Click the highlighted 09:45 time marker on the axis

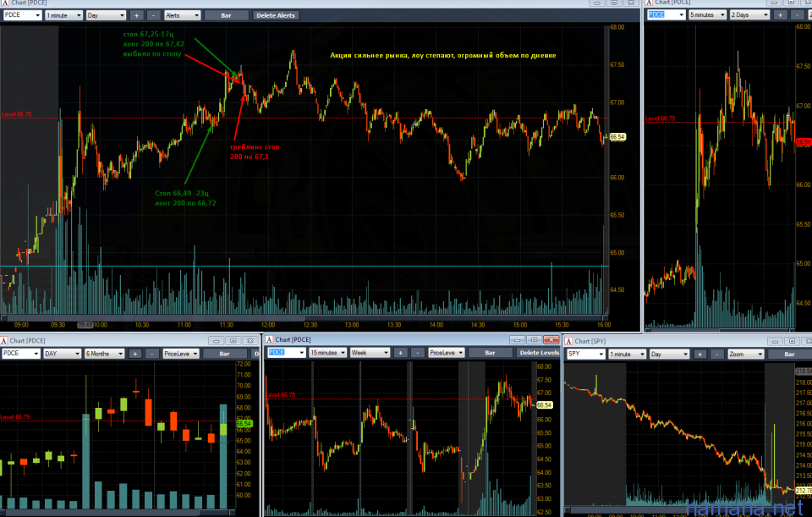(x=85, y=325)
